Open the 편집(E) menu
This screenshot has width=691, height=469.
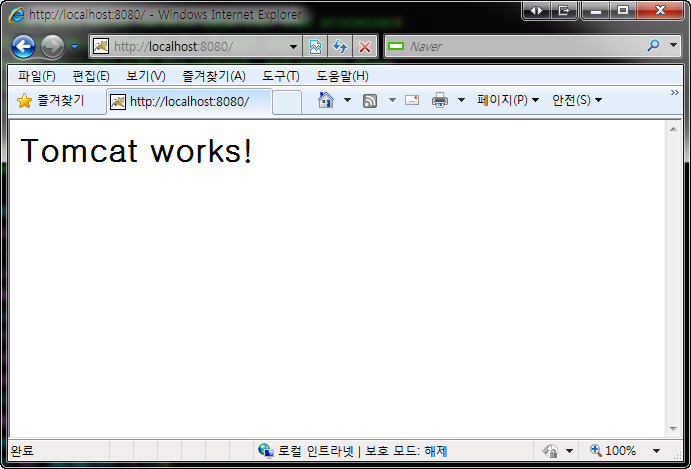(91, 76)
